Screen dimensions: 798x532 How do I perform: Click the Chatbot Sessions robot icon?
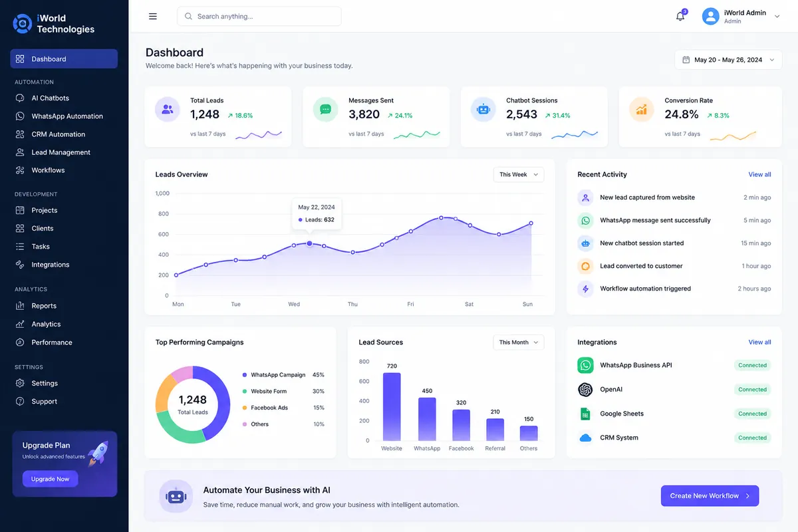click(x=483, y=110)
